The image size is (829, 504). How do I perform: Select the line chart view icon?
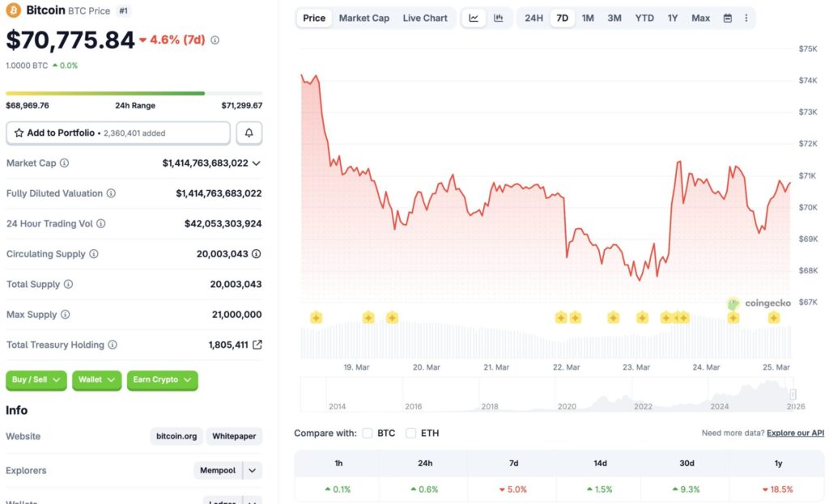pos(474,18)
